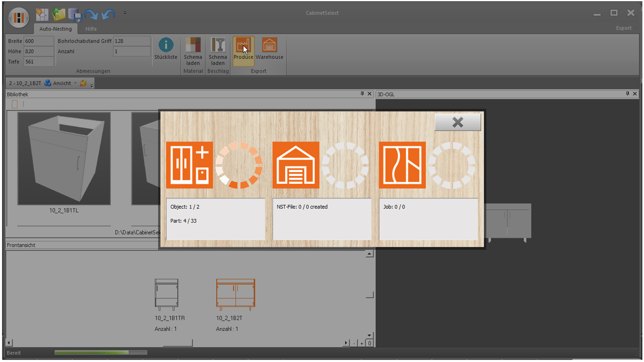
Task: Close the production progress dialog
Action: click(458, 122)
